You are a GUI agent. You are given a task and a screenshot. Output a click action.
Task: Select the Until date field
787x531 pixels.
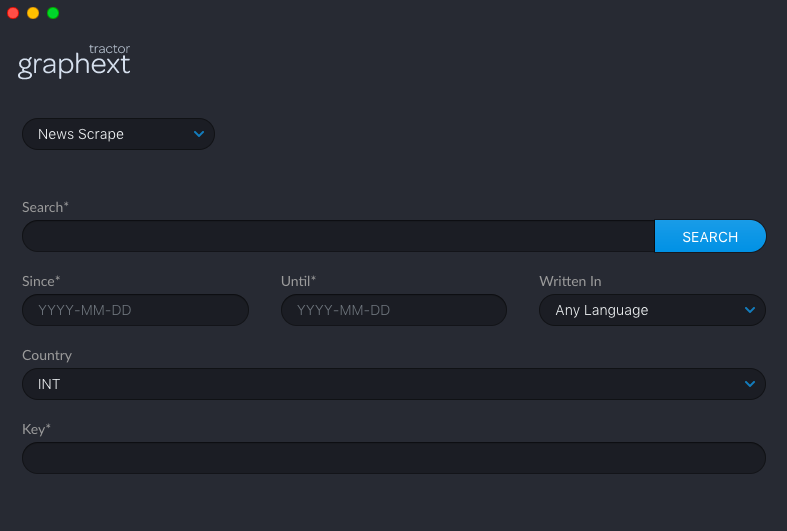[x=394, y=310]
